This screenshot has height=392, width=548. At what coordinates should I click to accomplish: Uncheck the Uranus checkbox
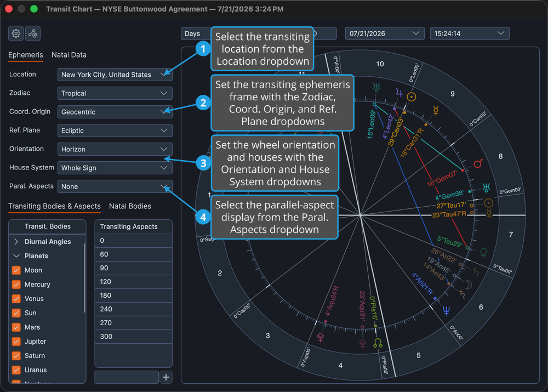[x=16, y=370]
